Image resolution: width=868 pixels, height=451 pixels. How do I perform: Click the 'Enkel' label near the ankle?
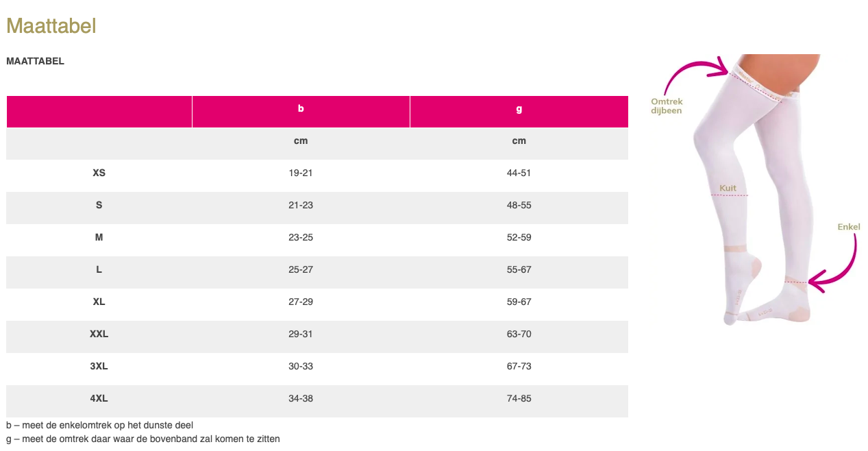point(848,227)
